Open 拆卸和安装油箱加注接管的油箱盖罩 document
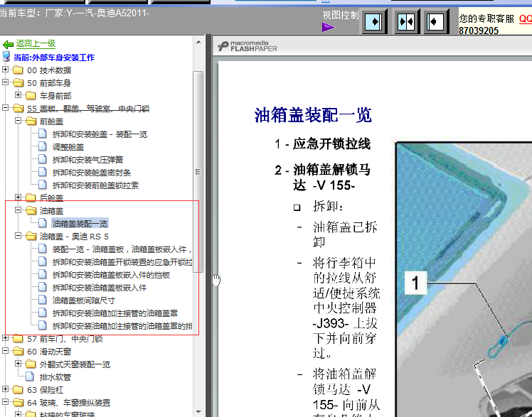 coord(115,313)
